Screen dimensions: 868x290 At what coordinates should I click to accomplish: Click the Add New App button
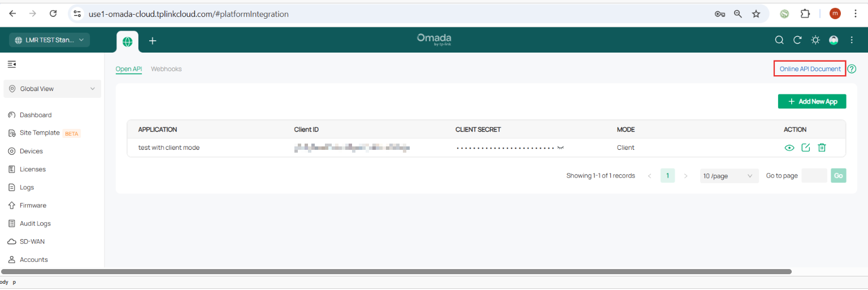coord(812,101)
